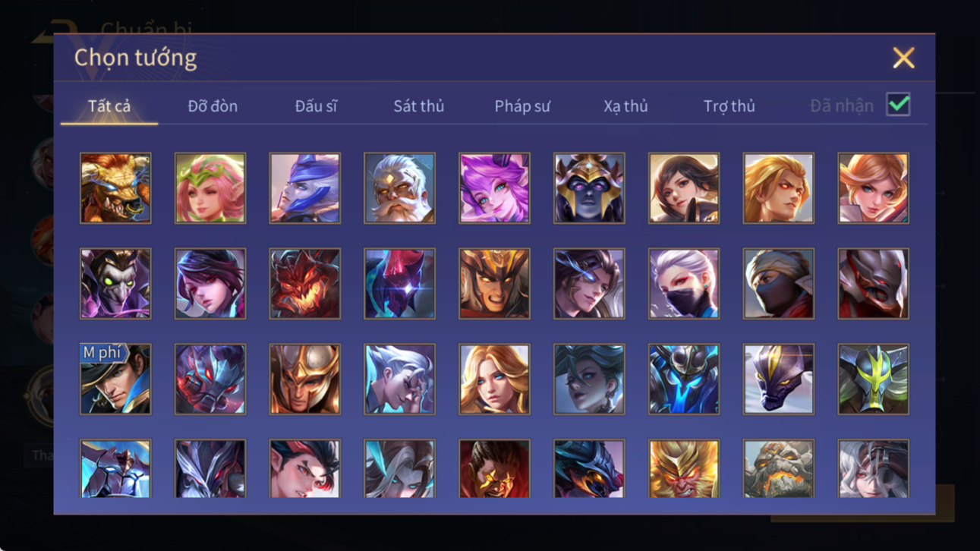Open the Đấu sĩ tab
This screenshot has height=551, width=980.
(x=316, y=106)
